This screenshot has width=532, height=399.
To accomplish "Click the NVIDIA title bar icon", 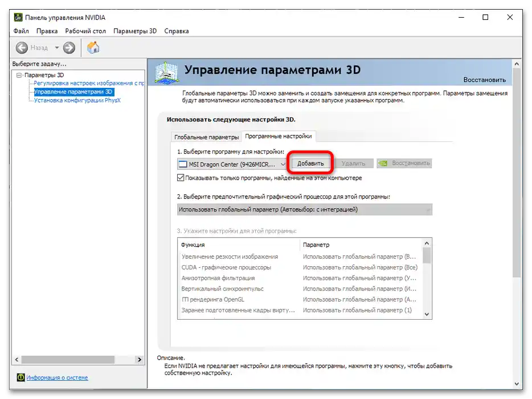I will coord(18,17).
